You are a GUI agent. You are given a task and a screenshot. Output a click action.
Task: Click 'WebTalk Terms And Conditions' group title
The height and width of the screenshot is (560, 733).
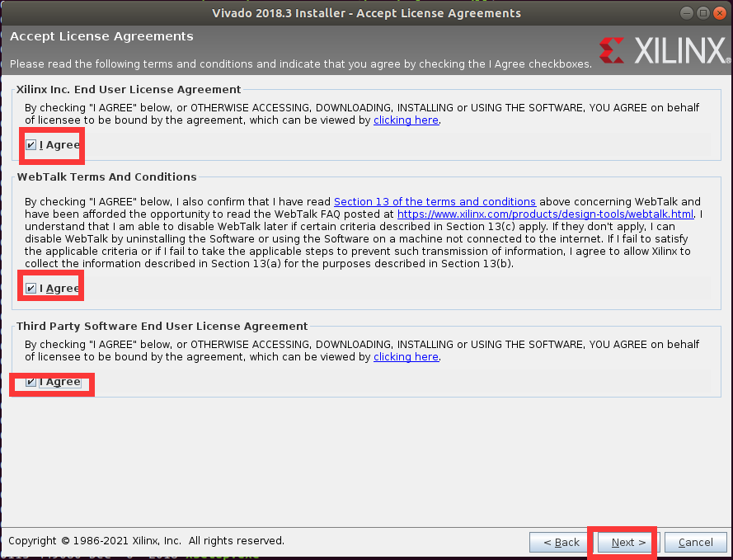106,176
